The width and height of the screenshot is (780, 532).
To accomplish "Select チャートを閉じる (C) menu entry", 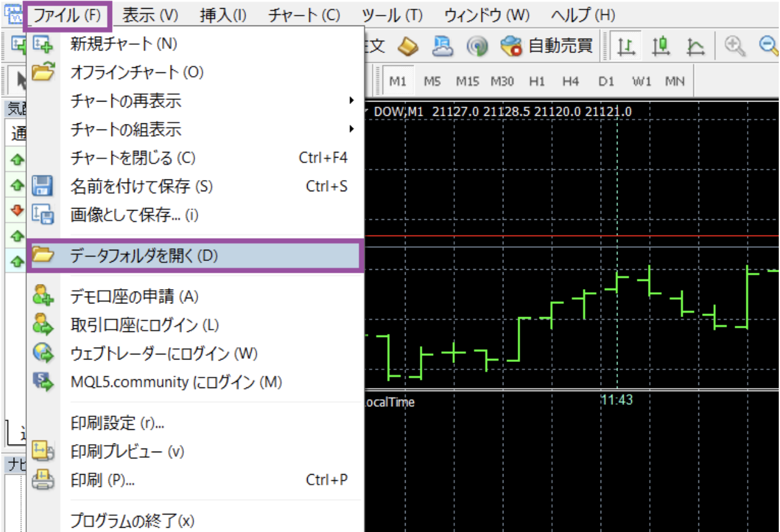I will (195, 158).
